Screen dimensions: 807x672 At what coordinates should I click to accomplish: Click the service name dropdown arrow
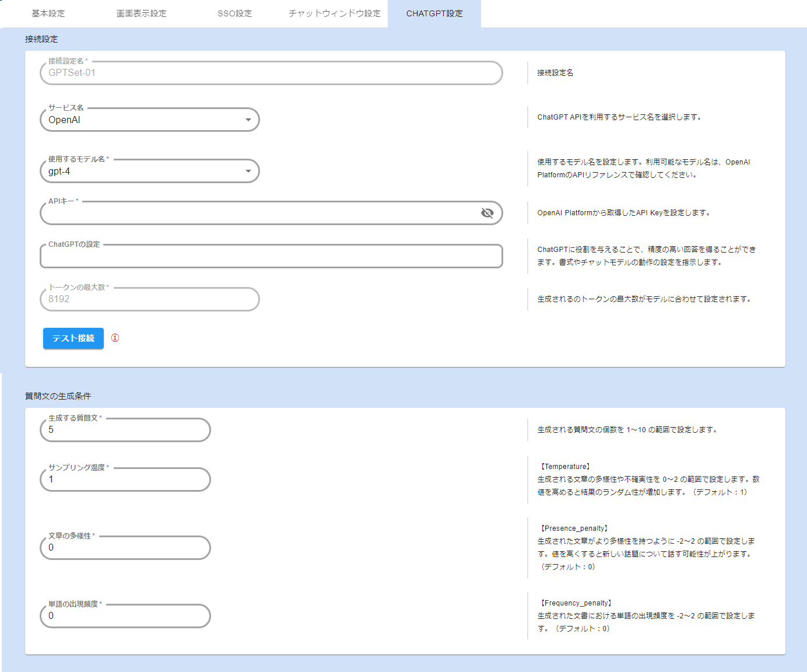(x=248, y=120)
